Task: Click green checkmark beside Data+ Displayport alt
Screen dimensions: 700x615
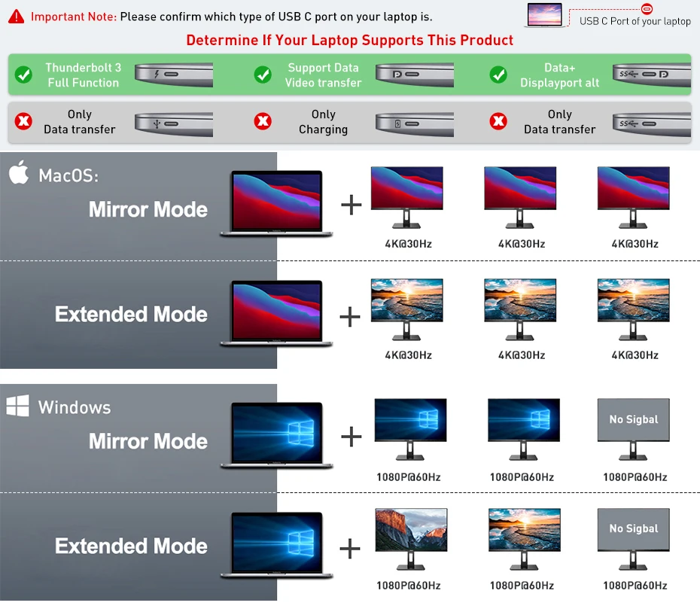Action: 498,75
